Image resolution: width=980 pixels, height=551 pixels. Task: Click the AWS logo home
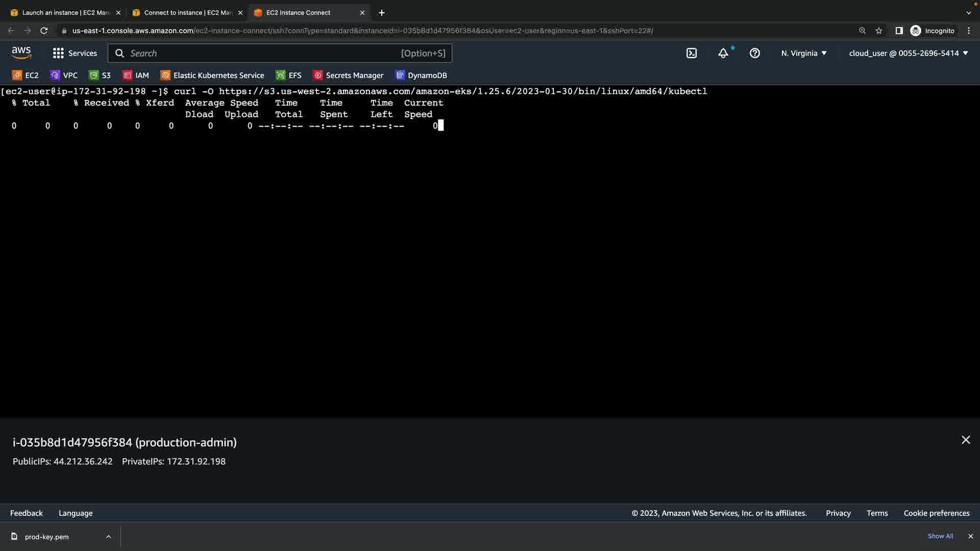pyautogui.click(x=21, y=53)
